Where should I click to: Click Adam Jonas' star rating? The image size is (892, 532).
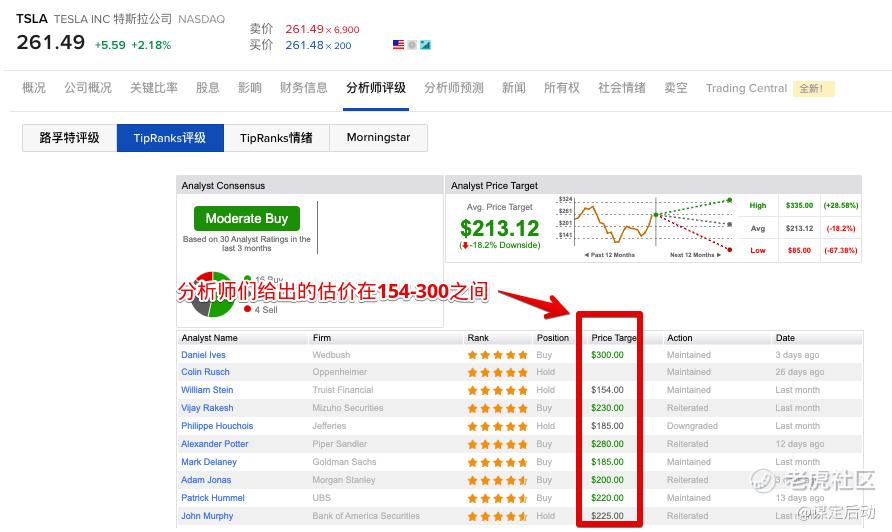[498, 480]
